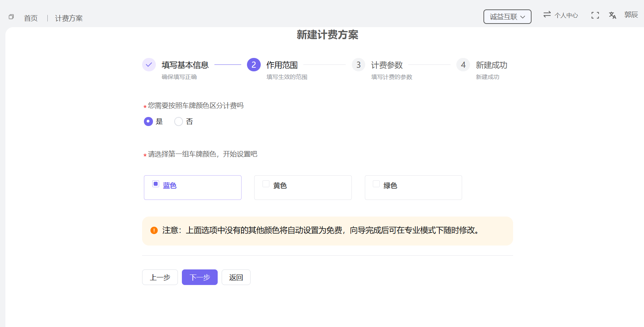Click the checkmark icon on step 填写基本信息
This screenshot has height=327, width=644.
point(149,64)
